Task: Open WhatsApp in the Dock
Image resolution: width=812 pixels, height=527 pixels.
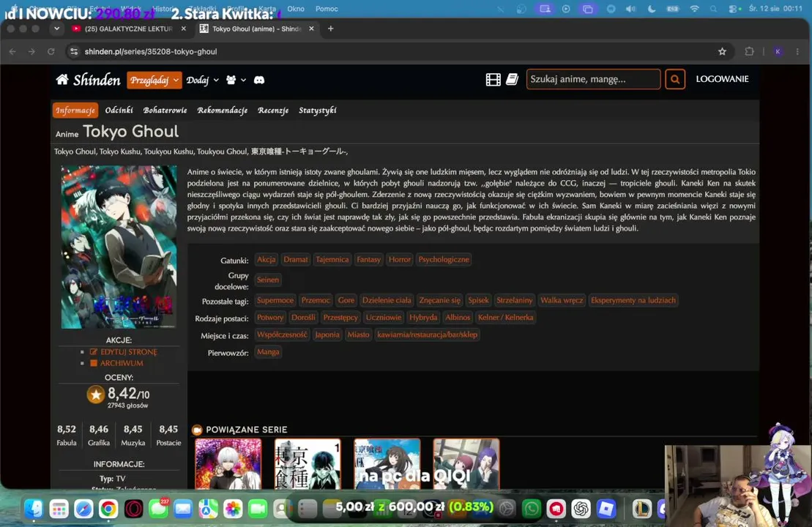Action: 532,509
